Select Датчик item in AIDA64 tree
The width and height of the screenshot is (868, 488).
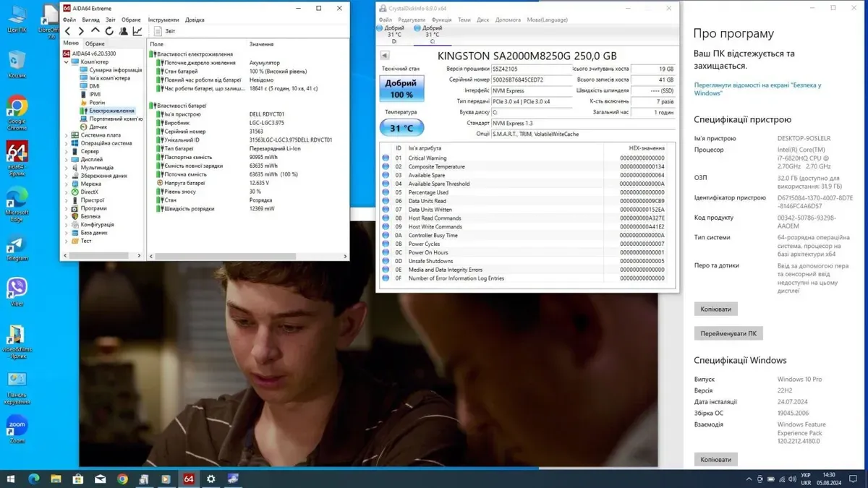point(98,127)
